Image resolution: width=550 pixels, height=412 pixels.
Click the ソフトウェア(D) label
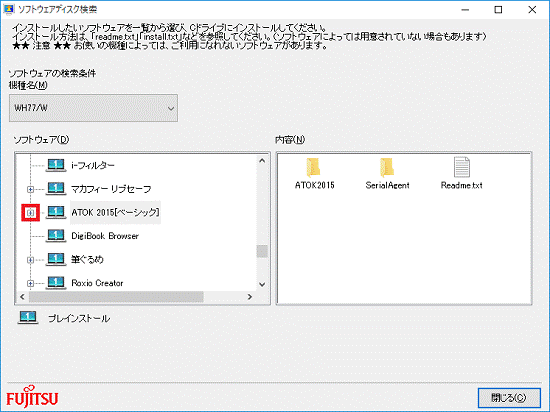pos(41,140)
